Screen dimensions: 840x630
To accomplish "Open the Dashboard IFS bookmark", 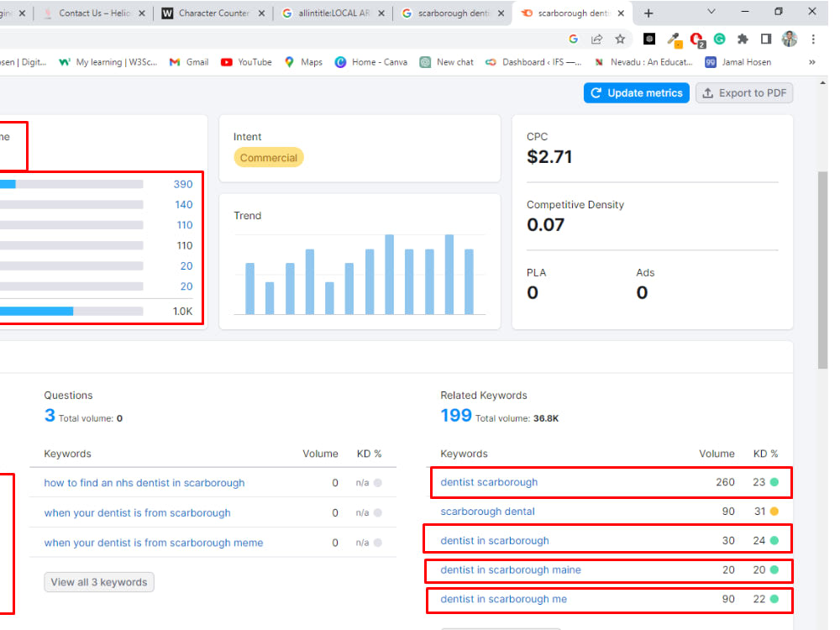I will tap(533, 62).
